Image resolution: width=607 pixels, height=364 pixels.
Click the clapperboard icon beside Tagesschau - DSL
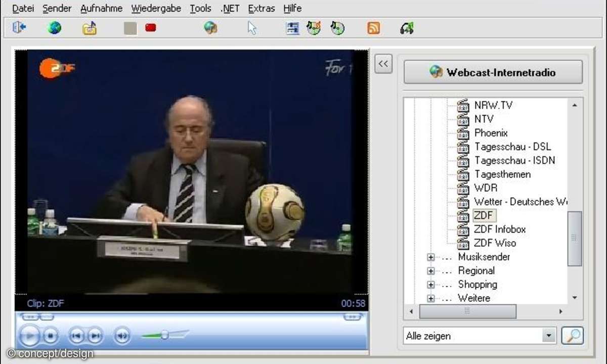pyautogui.click(x=463, y=147)
